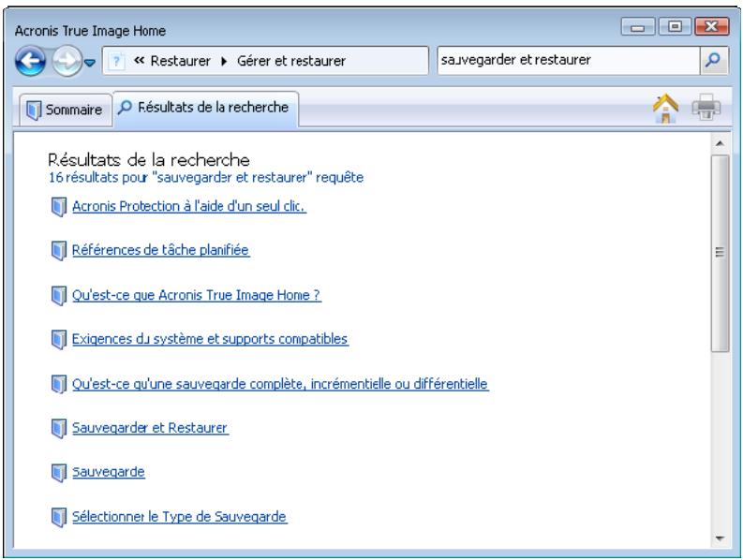Open Références de tâche planifiée topic
743x560 pixels.
tap(160, 250)
